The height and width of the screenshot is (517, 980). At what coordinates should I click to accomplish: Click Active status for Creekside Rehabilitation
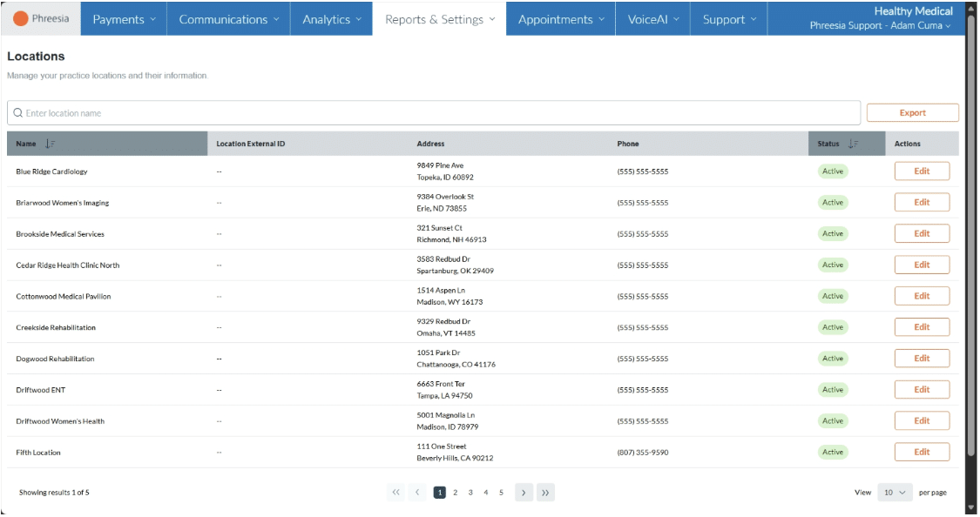click(x=833, y=327)
